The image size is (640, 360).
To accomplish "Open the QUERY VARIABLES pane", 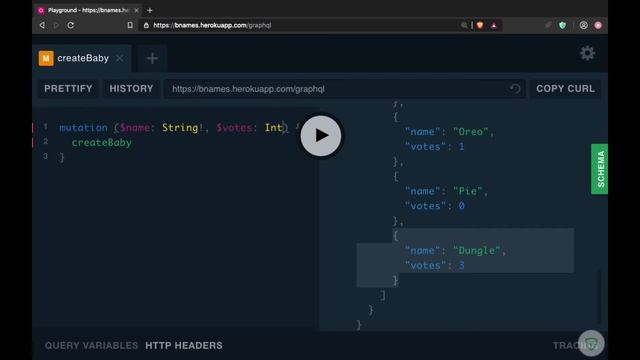I will pos(91,345).
